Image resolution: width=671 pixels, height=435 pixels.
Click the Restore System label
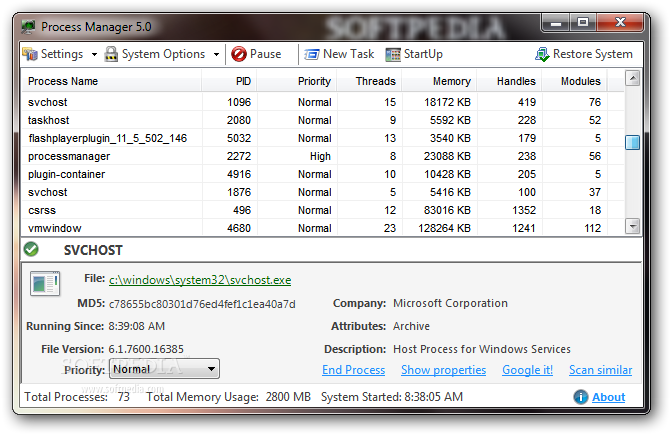[x=593, y=54]
